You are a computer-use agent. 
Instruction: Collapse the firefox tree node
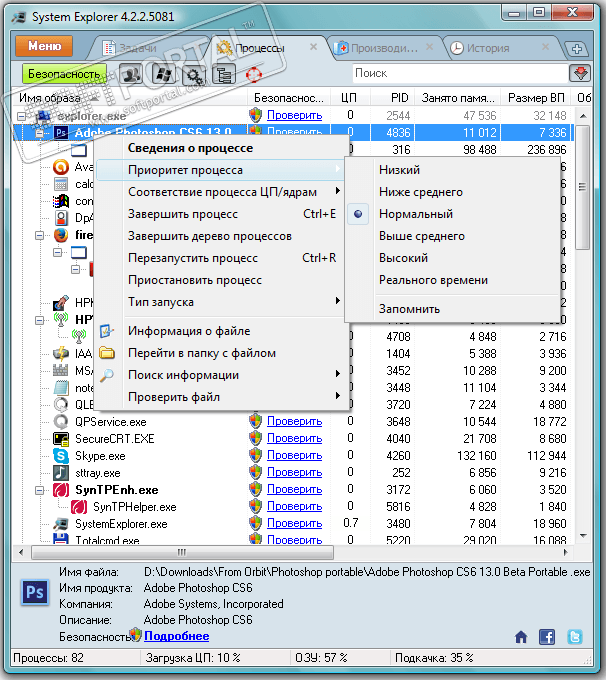pos(39,235)
